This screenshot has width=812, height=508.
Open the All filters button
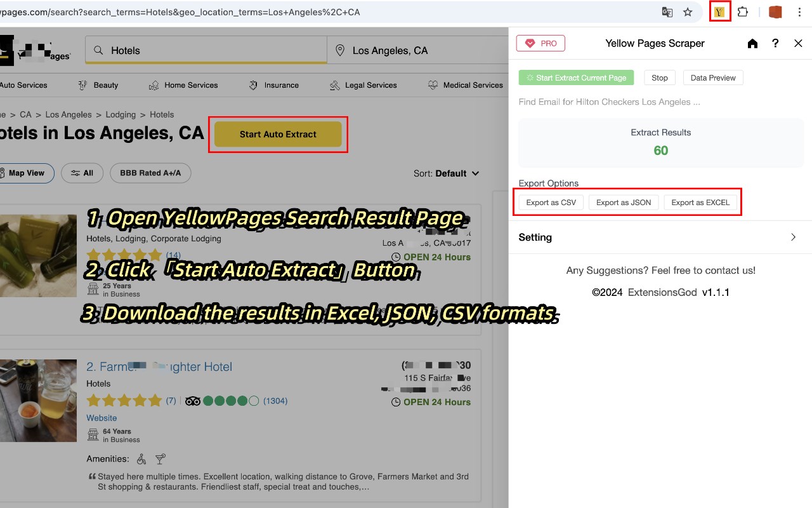(82, 173)
